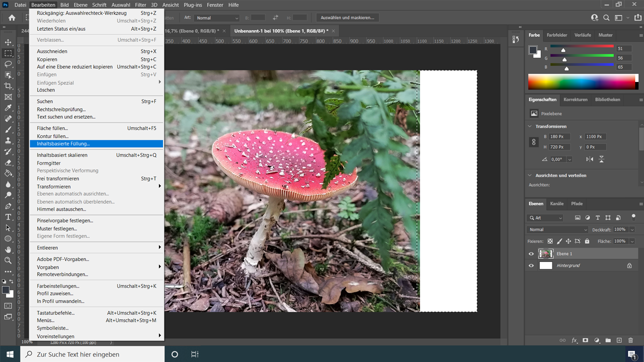
Task: Delete the selected layer via the trash icon
Action: (631, 340)
